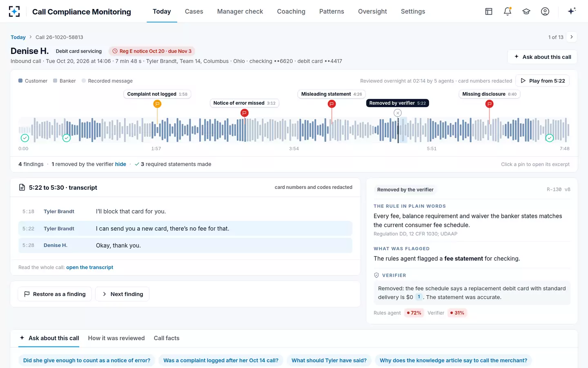This screenshot has width=588, height=368.
Task: Open the transcript link
Action: pyautogui.click(x=90, y=267)
